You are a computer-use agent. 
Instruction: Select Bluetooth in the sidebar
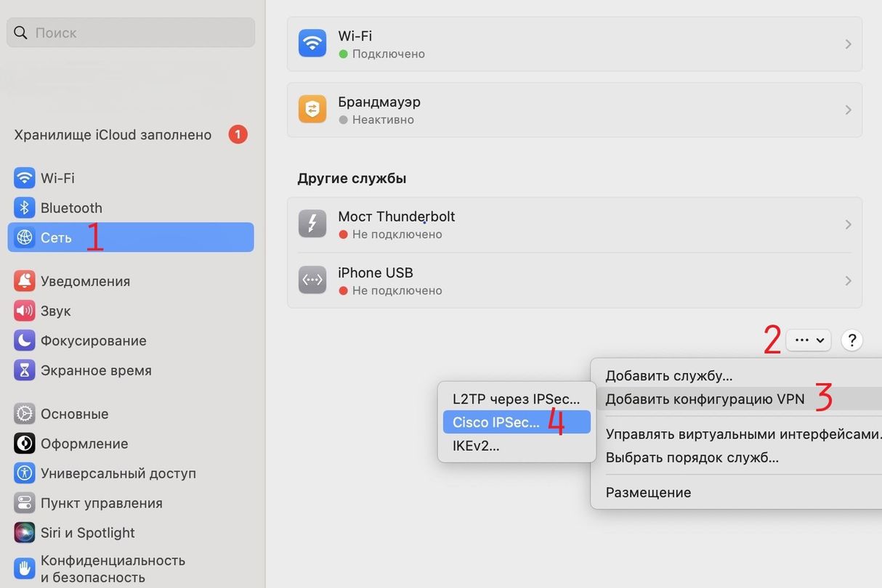click(x=70, y=208)
